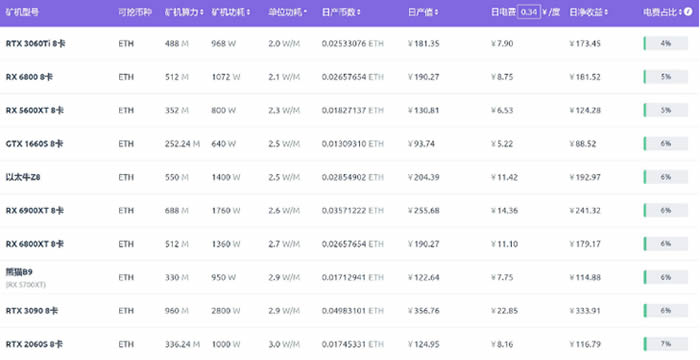This screenshot has height=360, width=700.
Task: Open the RX 6800 8卡 miner entry
Action: point(29,77)
